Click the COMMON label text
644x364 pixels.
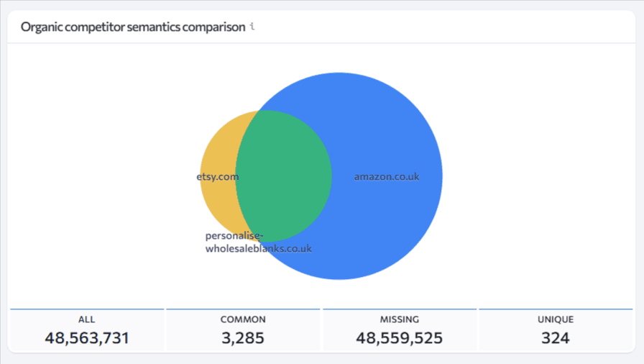[x=243, y=319]
